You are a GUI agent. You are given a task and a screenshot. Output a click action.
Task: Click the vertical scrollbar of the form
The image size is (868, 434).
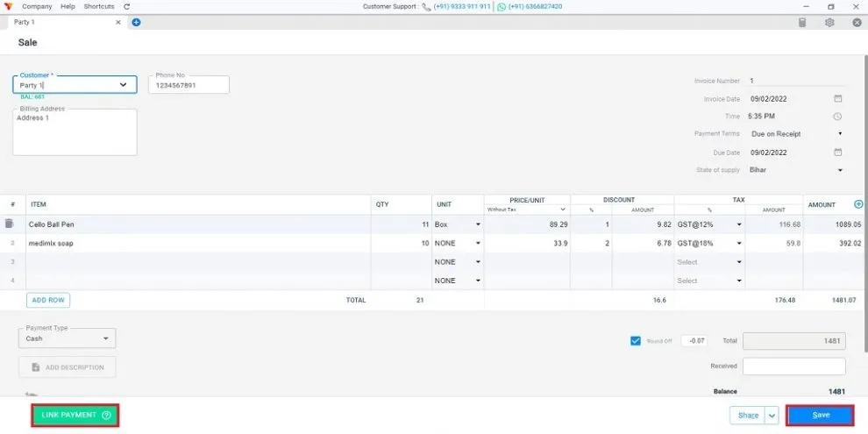pos(865,203)
